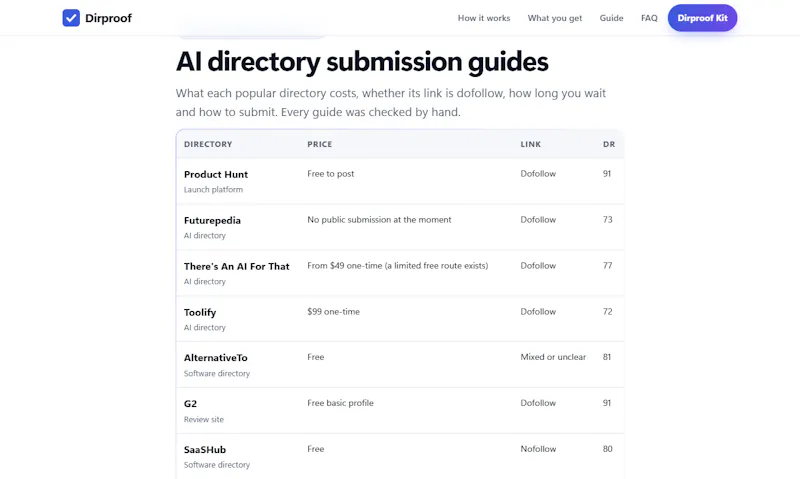800x479 pixels.
Task: Open the Futurepedia directory guide
Action: [212, 220]
